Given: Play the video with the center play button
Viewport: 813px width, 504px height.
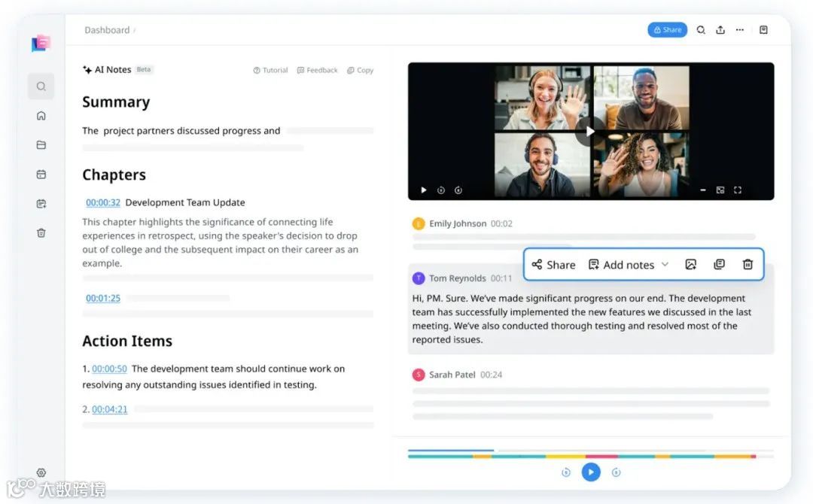Looking at the screenshot, I should (x=589, y=132).
